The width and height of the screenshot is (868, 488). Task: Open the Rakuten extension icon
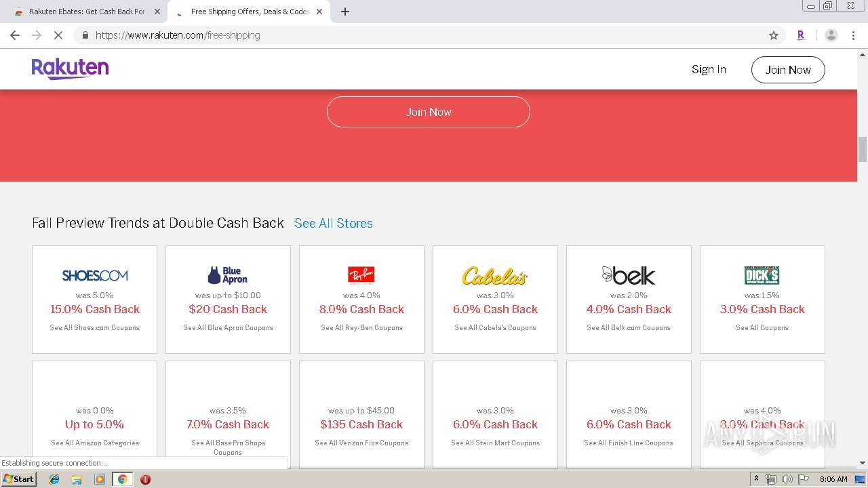click(x=801, y=35)
